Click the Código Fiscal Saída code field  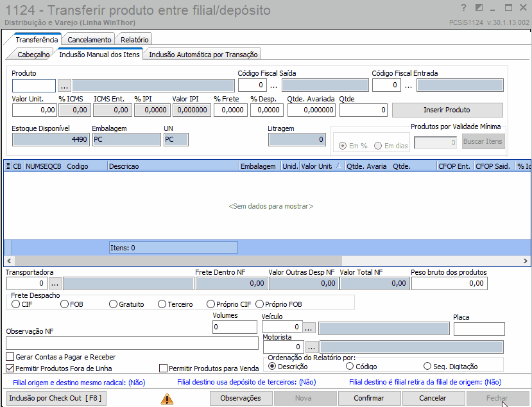point(252,85)
